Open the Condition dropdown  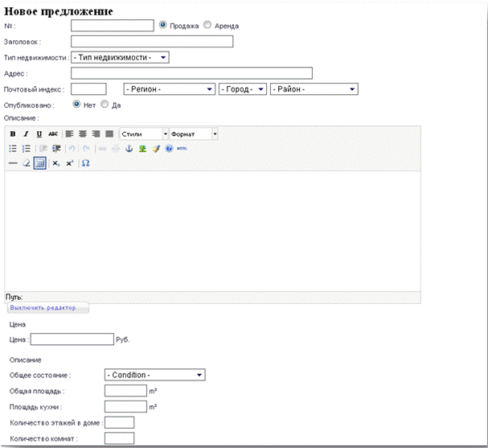tap(155, 375)
